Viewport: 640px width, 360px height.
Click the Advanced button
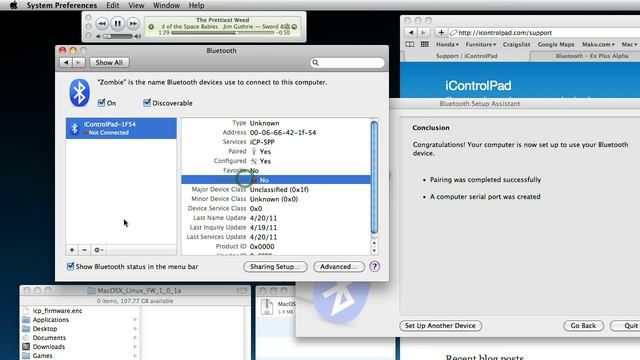coord(339,267)
